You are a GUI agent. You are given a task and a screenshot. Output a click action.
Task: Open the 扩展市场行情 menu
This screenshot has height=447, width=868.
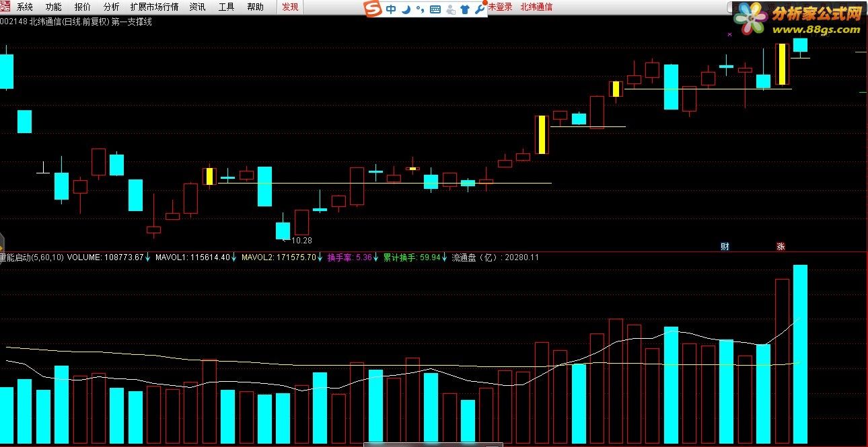[x=154, y=7]
